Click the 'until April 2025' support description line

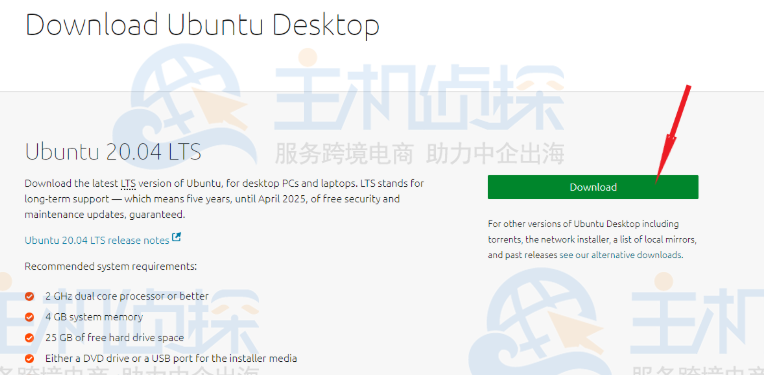[x=212, y=199]
